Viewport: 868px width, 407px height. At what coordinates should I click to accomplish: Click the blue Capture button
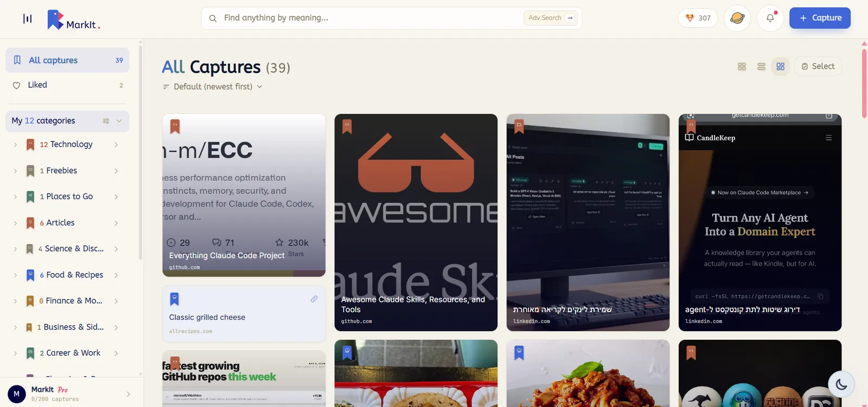tap(820, 18)
